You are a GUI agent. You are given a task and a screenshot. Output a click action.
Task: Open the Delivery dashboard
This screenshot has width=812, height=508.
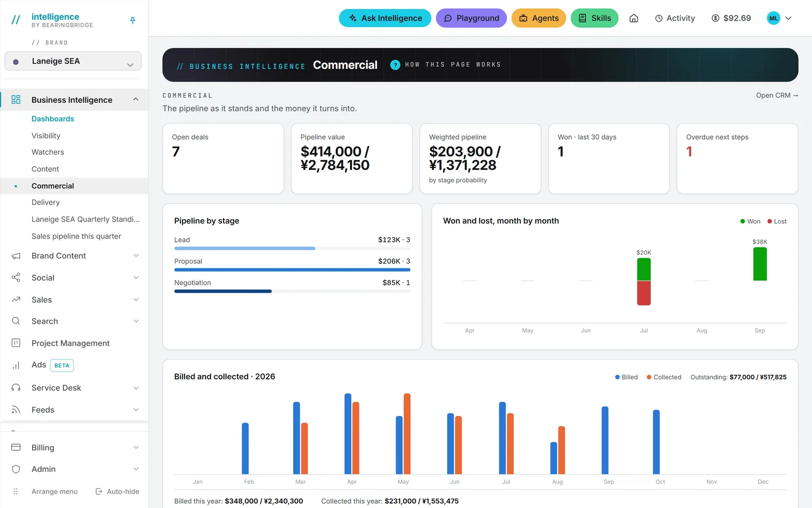[45, 202]
